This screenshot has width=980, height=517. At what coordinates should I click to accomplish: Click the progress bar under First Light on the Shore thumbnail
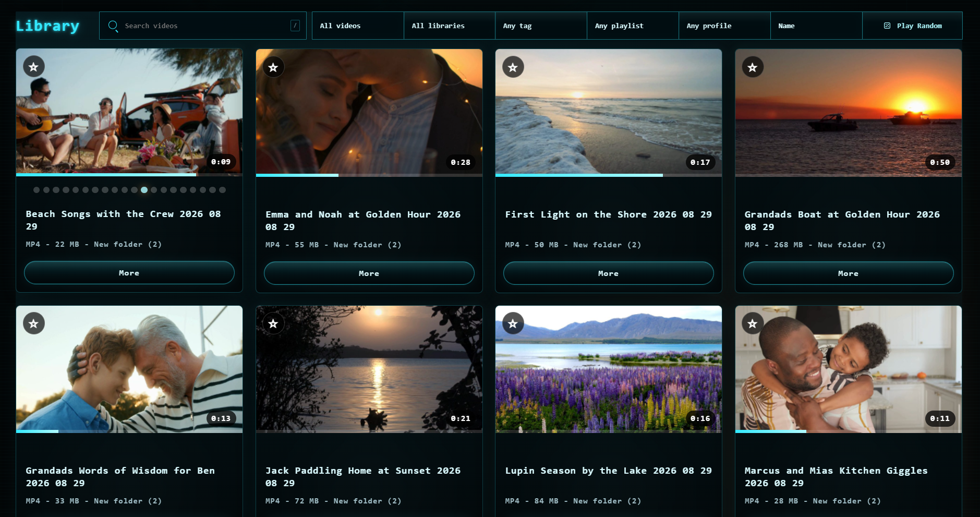pyautogui.click(x=609, y=175)
